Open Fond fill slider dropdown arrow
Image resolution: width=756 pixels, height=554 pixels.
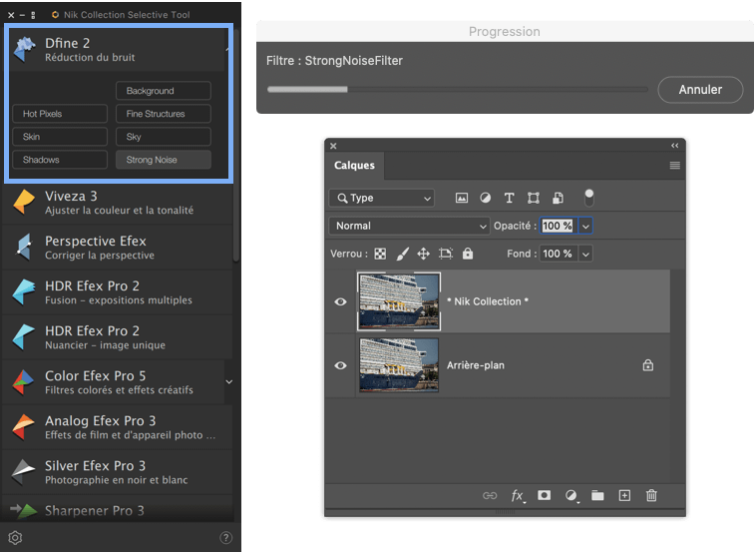tap(585, 254)
